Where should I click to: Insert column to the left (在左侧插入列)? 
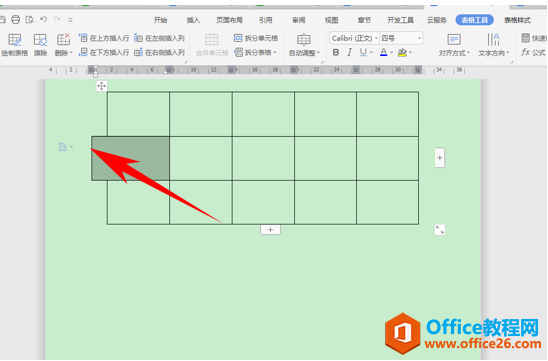(159, 38)
